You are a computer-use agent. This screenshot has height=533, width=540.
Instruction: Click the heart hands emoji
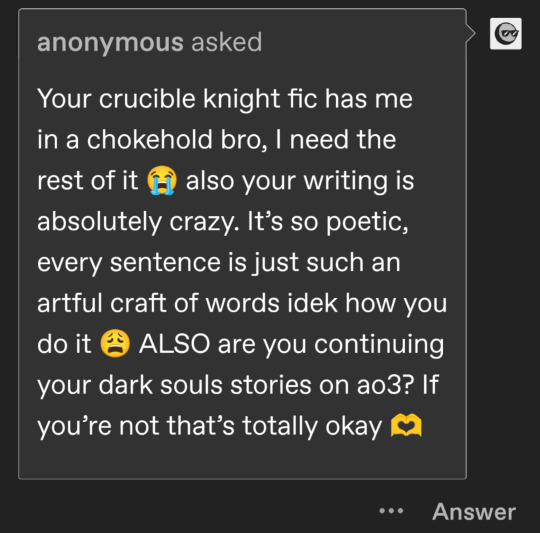(x=406, y=425)
